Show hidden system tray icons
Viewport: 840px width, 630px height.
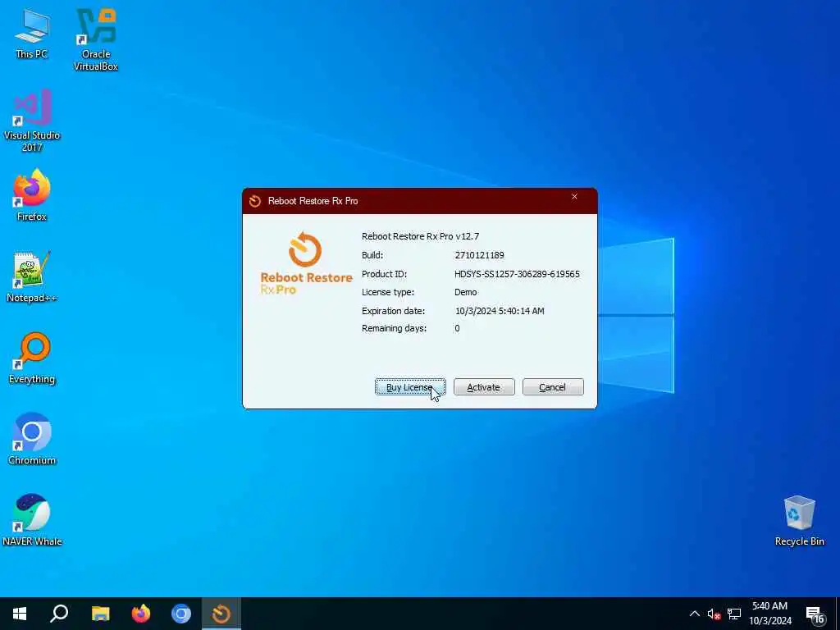tap(694, 614)
